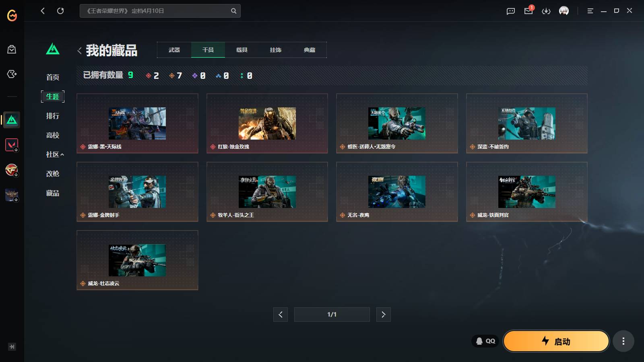The width and height of the screenshot is (644, 362).
Task: Select the Valorant game icon in sidebar
Action: [12, 144]
